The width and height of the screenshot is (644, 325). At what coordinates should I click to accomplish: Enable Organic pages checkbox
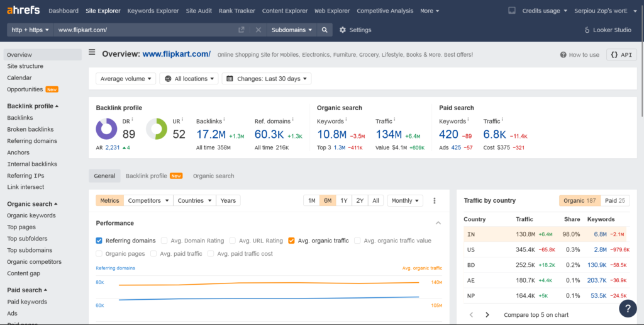pyautogui.click(x=99, y=254)
